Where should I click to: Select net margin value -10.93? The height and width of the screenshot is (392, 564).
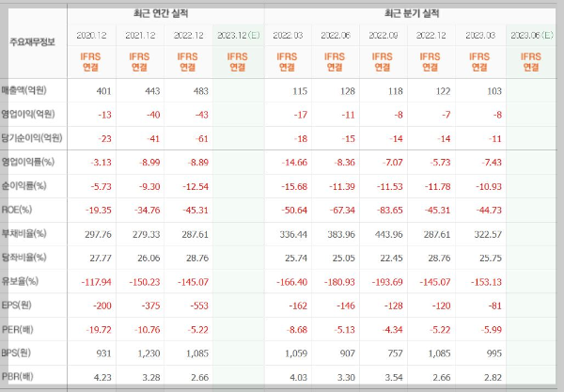[x=489, y=187]
